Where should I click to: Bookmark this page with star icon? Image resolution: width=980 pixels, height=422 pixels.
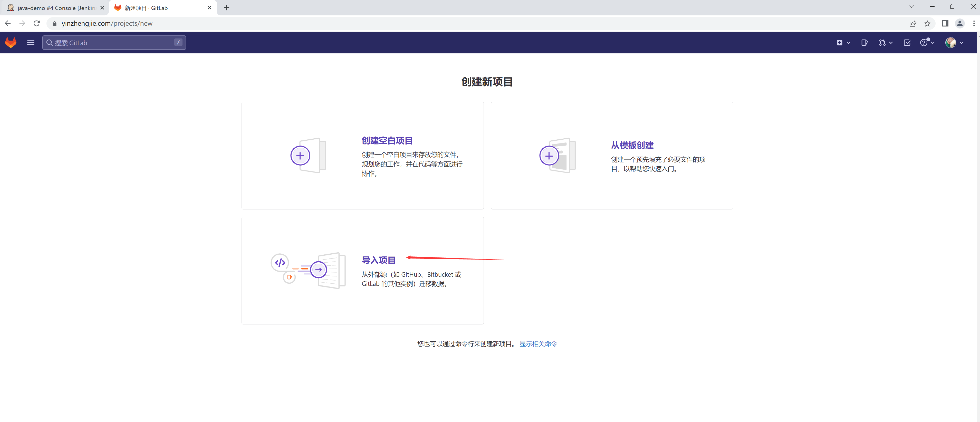[x=927, y=24]
